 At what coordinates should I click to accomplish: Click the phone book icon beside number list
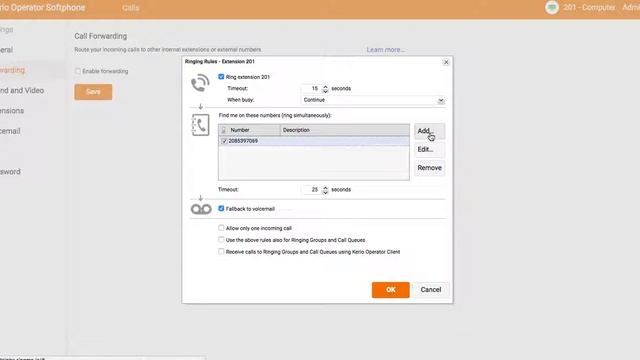tap(200, 125)
